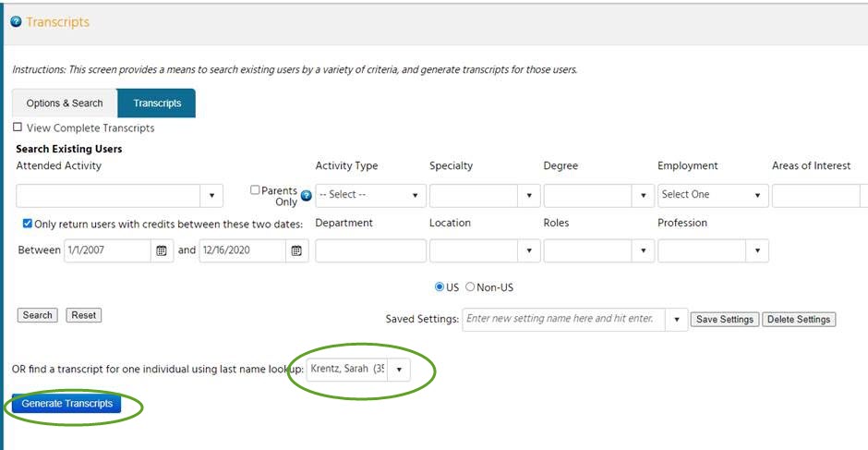The width and height of the screenshot is (868, 450).
Task: Open the start date calendar picker
Action: (162, 250)
